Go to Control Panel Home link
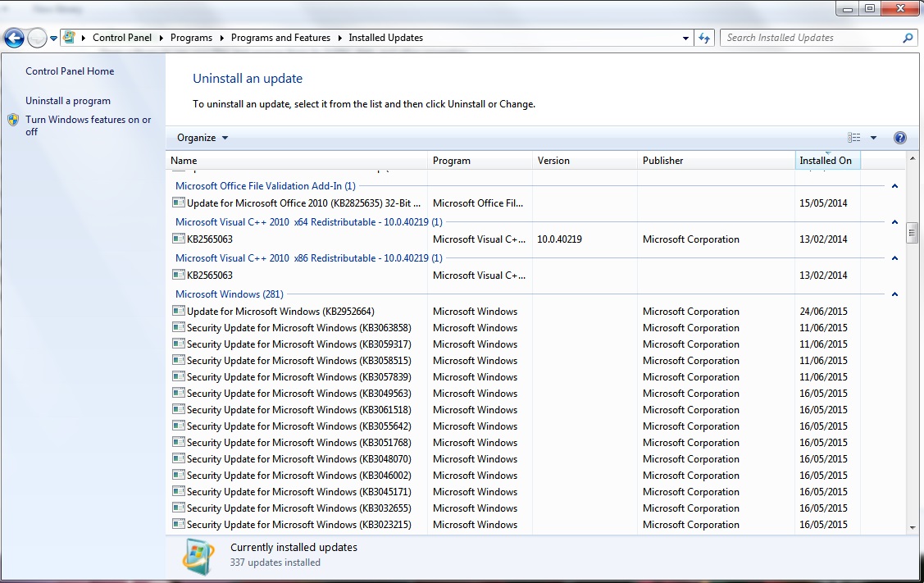The height and width of the screenshot is (583, 924). pyautogui.click(x=70, y=71)
